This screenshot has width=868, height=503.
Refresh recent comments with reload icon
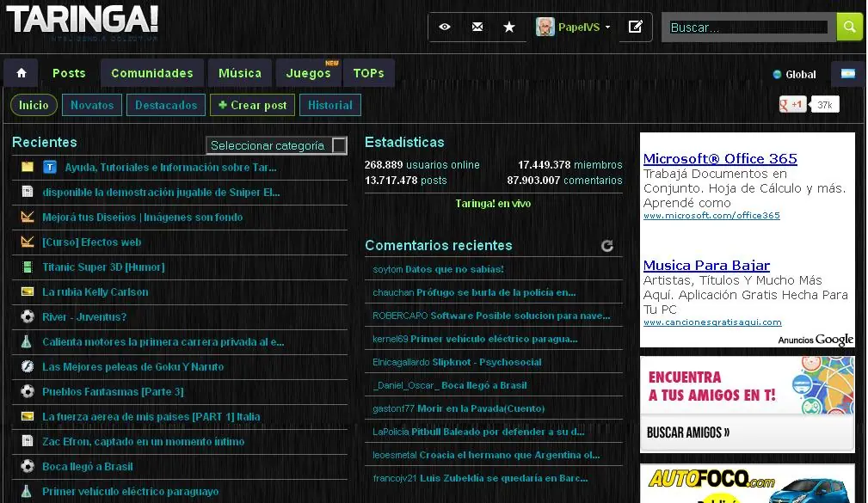tap(607, 246)
